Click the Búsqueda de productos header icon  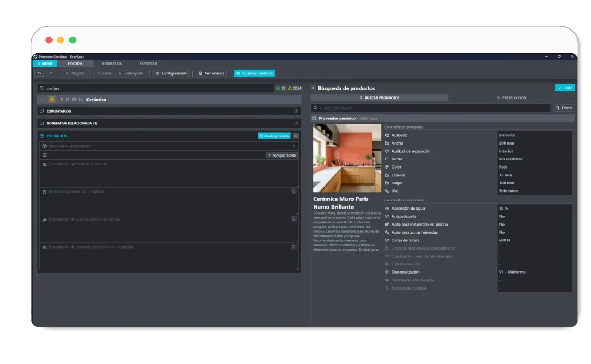[313, 88]
